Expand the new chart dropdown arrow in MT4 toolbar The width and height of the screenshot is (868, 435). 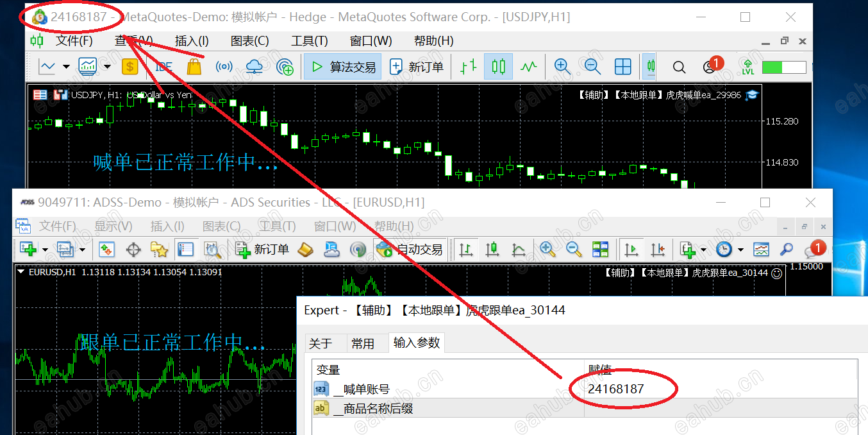pos(45,249)
